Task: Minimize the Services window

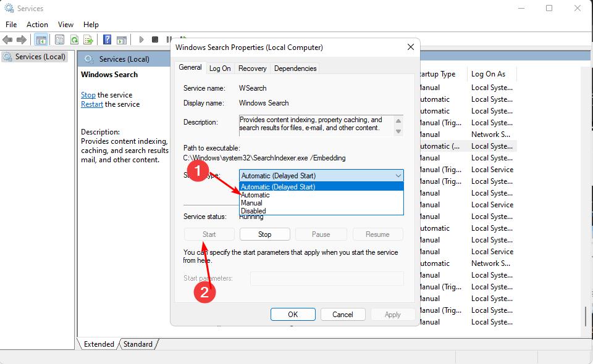Action: (x=521, y=8)
